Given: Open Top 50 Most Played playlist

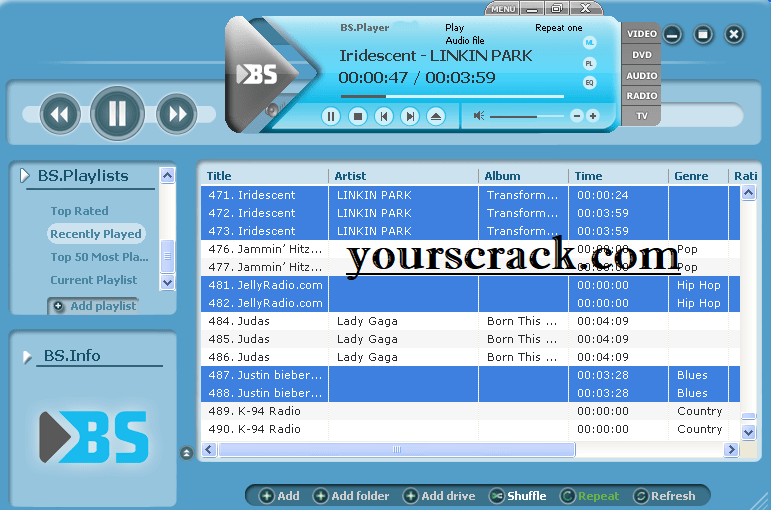Looking at the screenshot, I should click(99, 257).
